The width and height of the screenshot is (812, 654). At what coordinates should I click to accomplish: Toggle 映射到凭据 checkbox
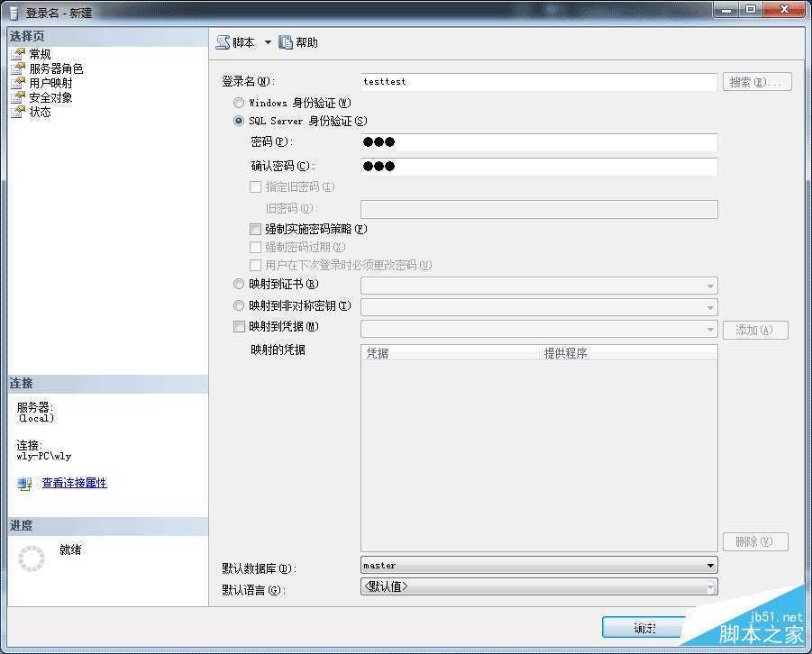coord(239,326)
